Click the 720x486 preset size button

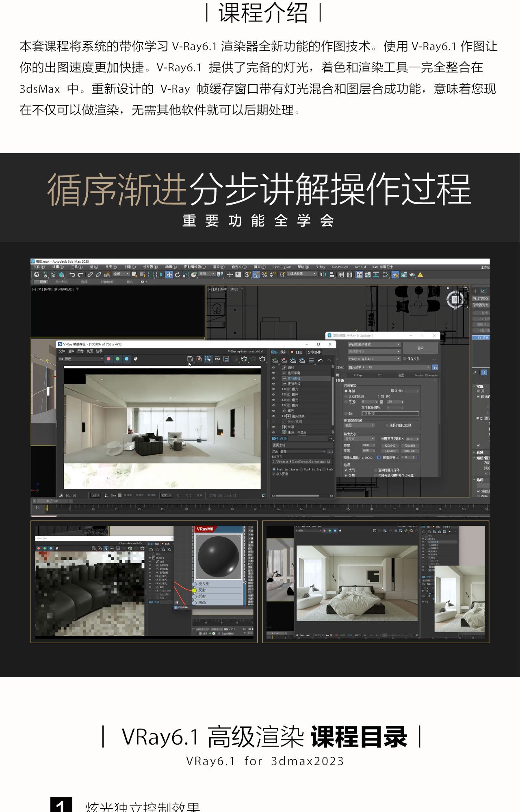[x=410, y=446]
